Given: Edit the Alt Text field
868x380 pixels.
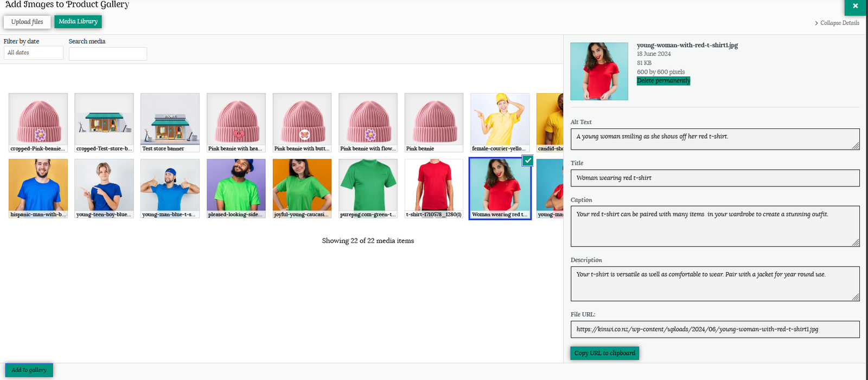Looking at the screenshot, I should (x=715, y=139).
